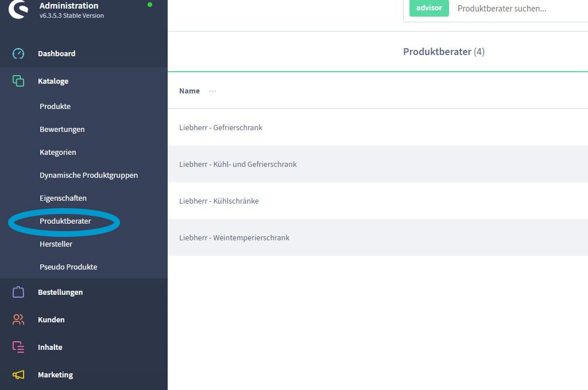This screenshot has height=390, width=588.
Task: Open Liebherr - Gefrierschrank row
Action: pyautogui.click(x=378, y=127)
